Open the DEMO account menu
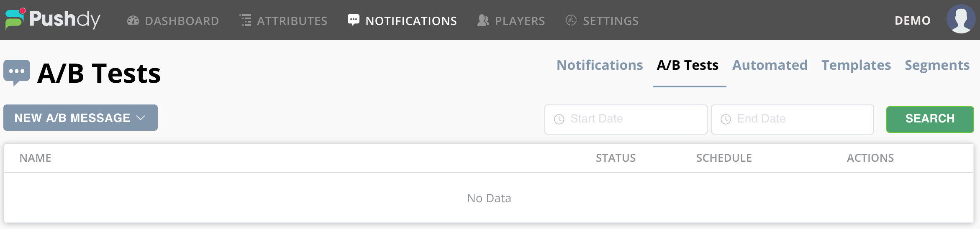The height and width of the screenshot is (229, 980). (912, 20)
